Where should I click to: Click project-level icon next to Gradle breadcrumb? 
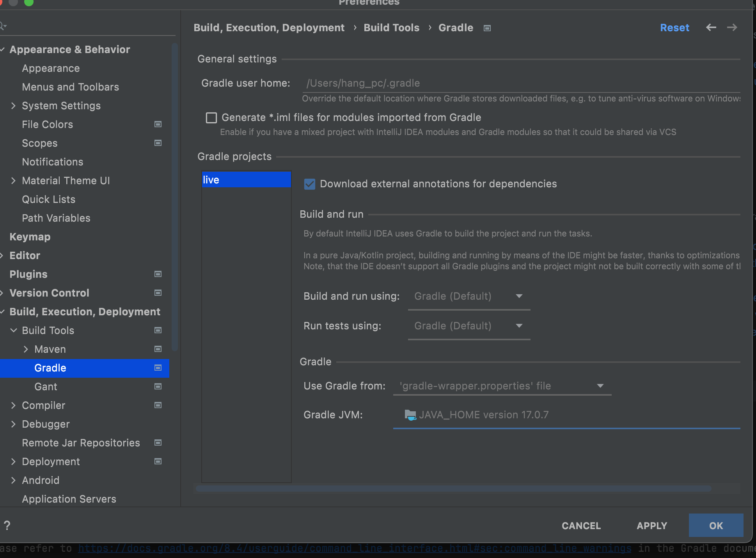pyautogui.click(x=487, y=28)
